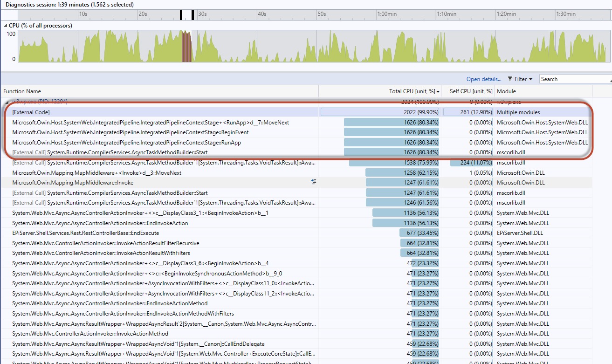The image size is (612, 364).
Task: Select the [External Code] row
Action: (x=31, y=112)
